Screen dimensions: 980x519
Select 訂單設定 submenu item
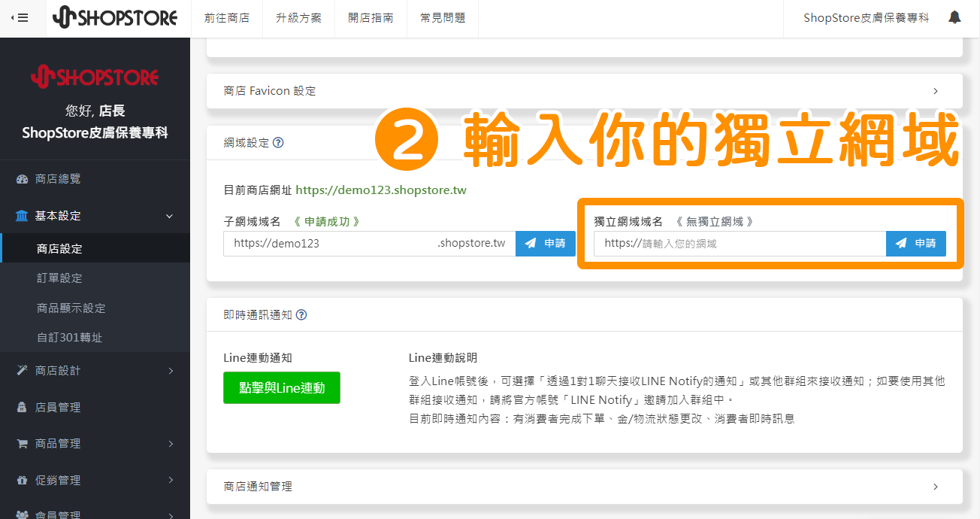(95, 278)
